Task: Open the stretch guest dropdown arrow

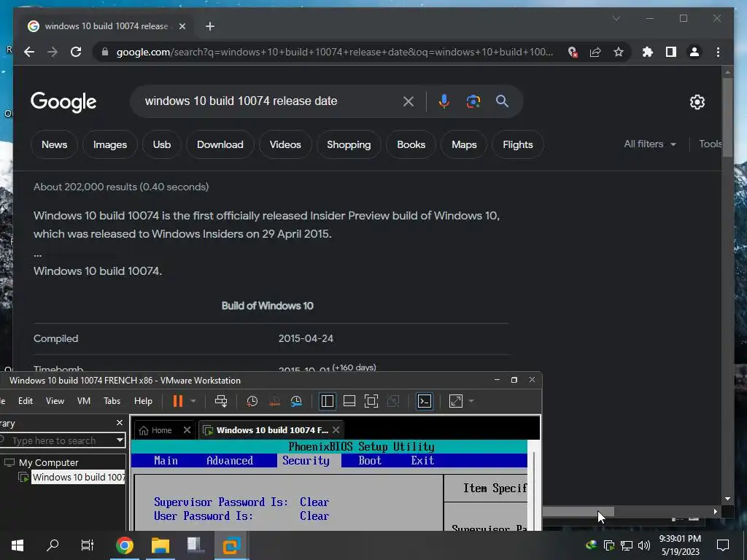Action: pyautogui.click(x=471, y=401)
